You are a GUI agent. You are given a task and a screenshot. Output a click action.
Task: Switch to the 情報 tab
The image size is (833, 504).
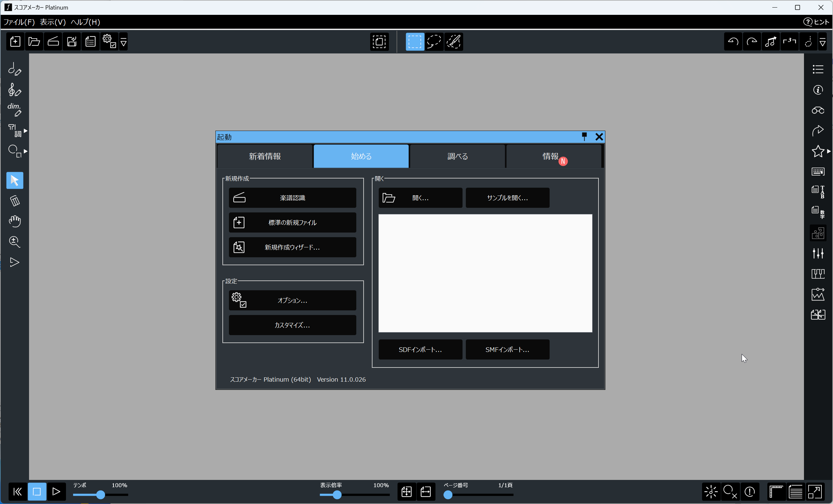pyautogui.click(x=554, y=156)
